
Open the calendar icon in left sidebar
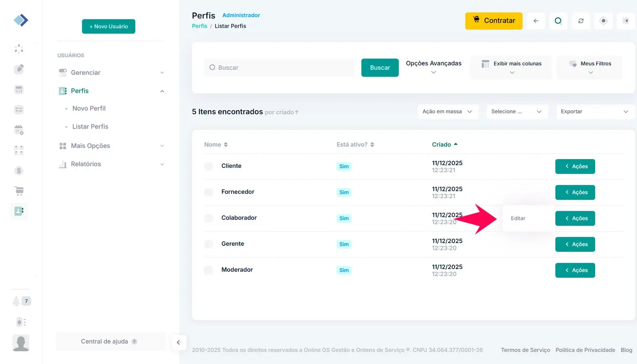[19, 130]
